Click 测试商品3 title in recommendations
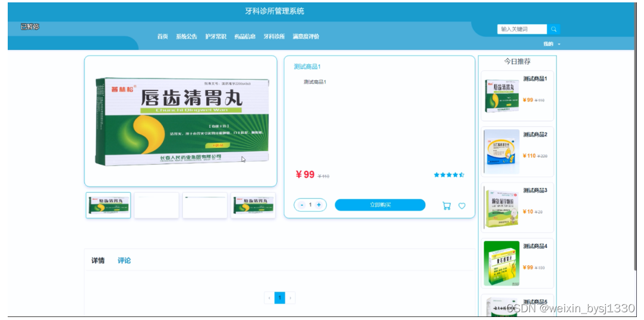The height and width of the screenshot is (320, 644). click(535, 190)
